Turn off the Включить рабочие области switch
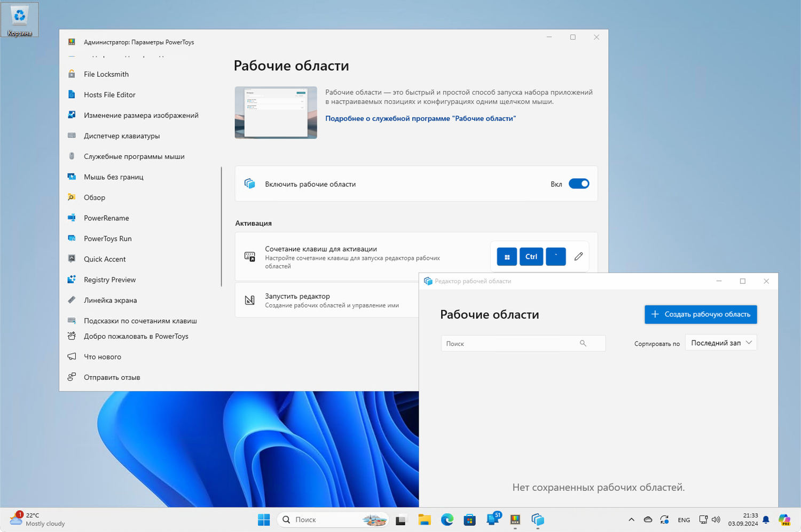The width and height of the screenshot is (801, 532). pyautogui.click(x=579, y=184)
